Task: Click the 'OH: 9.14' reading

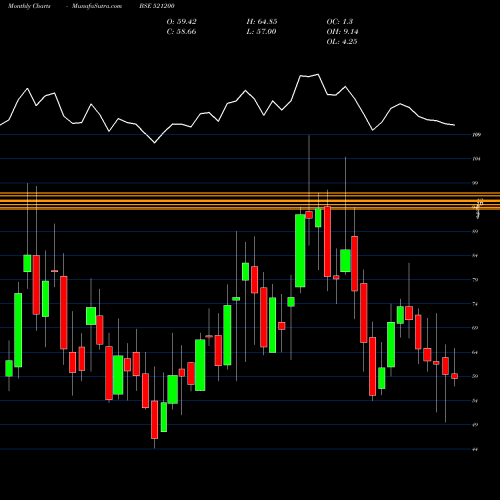Action: point(342,32)
